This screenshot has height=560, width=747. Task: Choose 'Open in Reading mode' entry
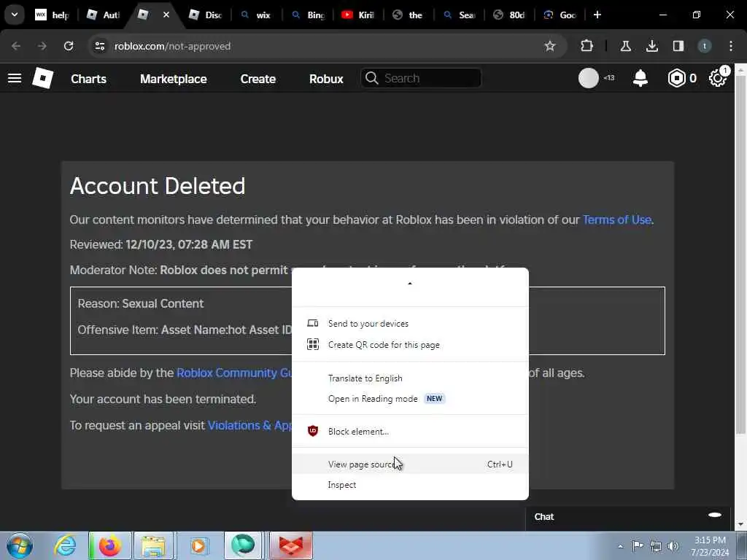point(410,399)
